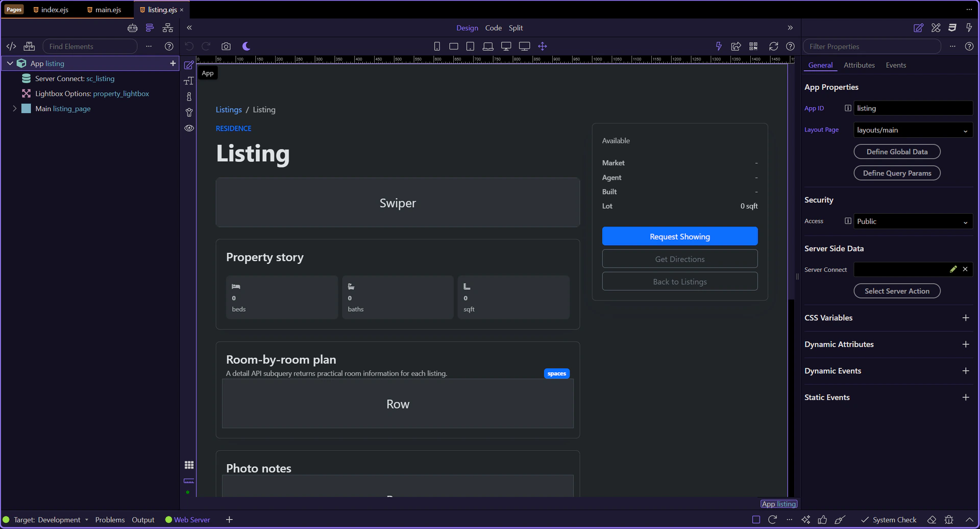This screenshot has width=980, height=529.
Task: Click the screenshot camera icon
Action: coord(226,46)
